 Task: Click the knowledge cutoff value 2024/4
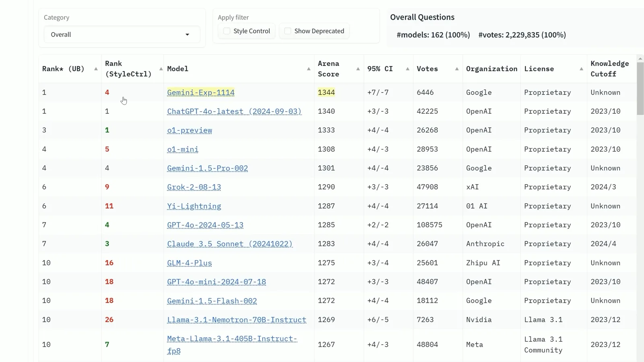tap(603, 244)
